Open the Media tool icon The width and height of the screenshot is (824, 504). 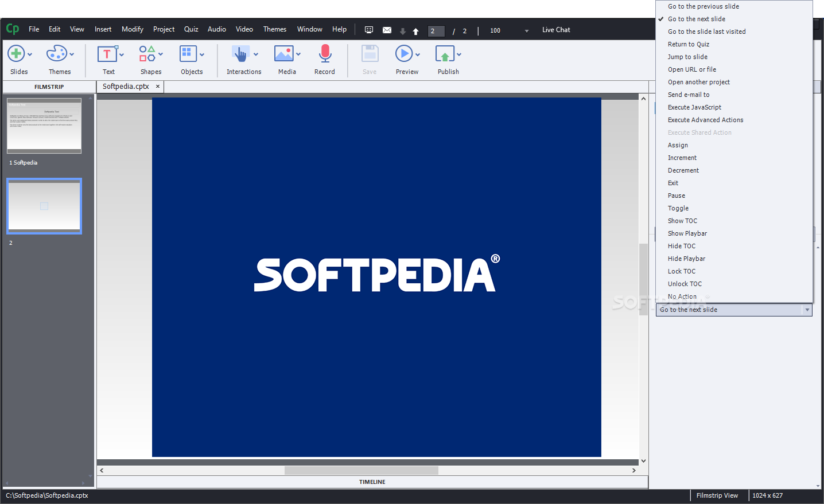click(284, 54)
